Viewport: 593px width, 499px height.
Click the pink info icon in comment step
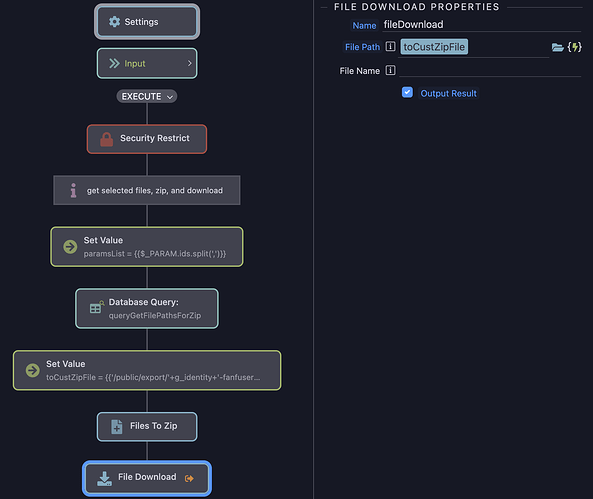(73, 190)
